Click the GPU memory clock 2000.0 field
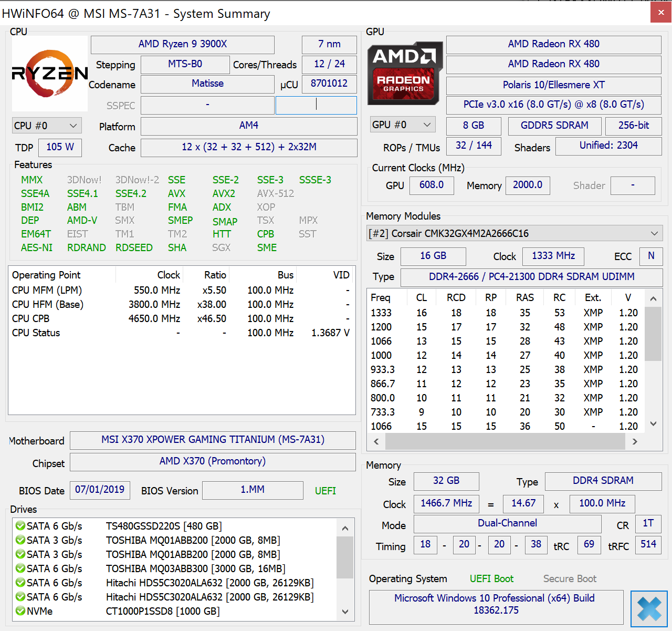672x631 pixels. pos(528,185)
